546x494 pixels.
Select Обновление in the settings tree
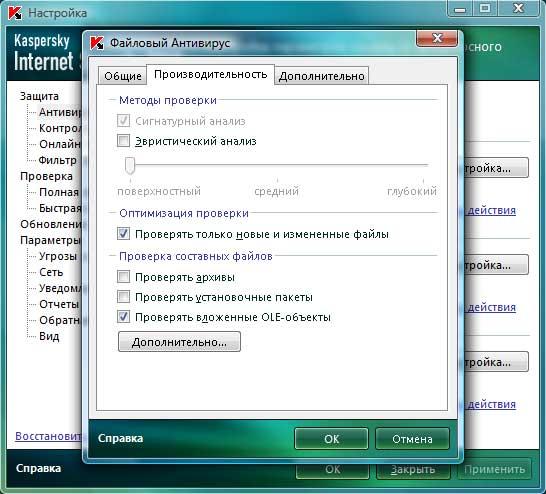pos(51,224)
